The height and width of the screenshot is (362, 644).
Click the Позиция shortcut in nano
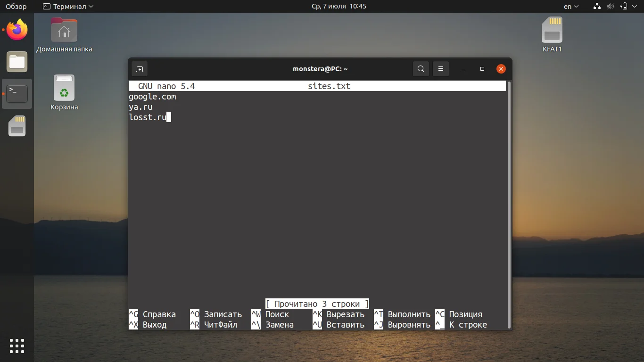[459, 314]
